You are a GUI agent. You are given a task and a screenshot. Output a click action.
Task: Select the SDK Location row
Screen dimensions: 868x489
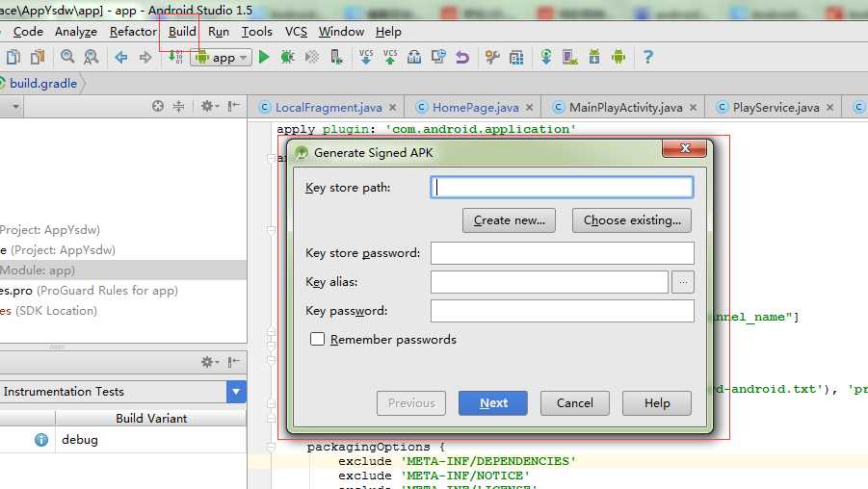tap(123, 311)
